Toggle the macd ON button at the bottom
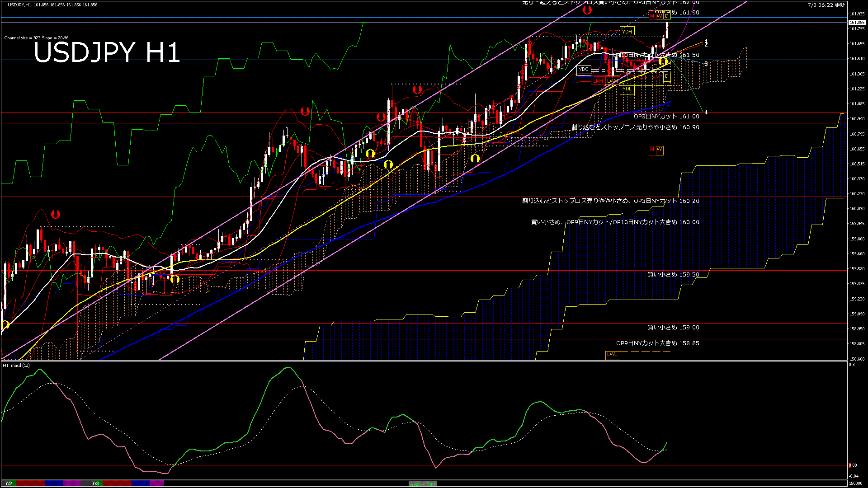868x488 pixels. [x=422, y=484]
